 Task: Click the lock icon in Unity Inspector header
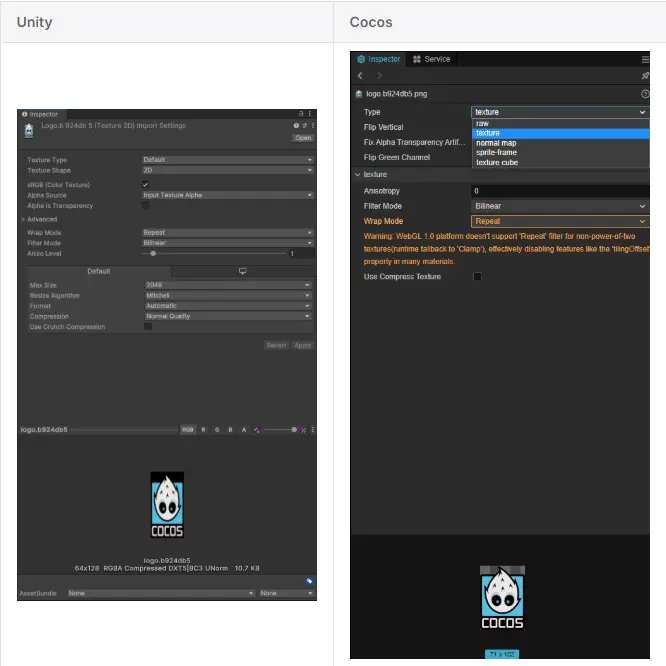point(301,114)
